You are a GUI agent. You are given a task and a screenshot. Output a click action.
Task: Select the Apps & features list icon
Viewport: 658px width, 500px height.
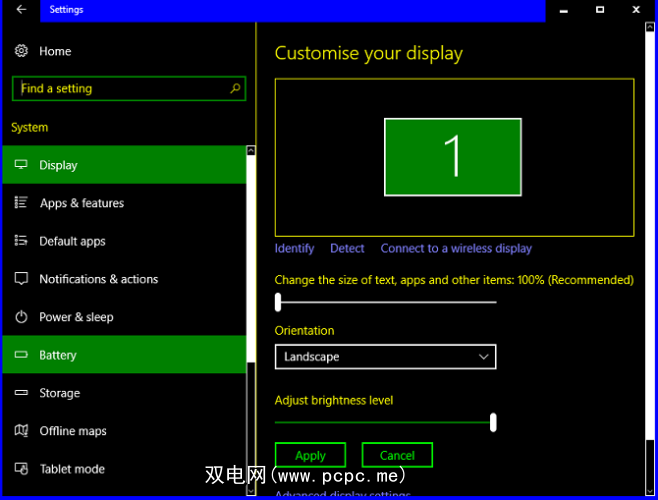pos(21,203)
